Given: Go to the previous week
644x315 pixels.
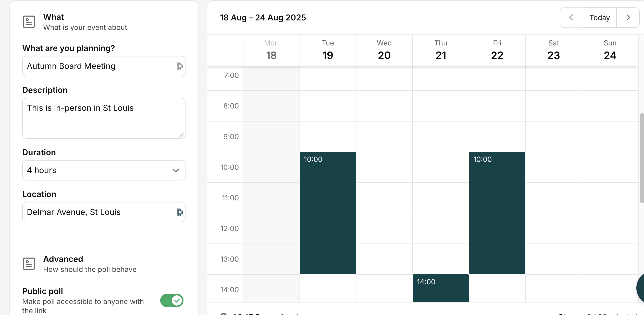Looking at the screenshot, I should point(571,18).
